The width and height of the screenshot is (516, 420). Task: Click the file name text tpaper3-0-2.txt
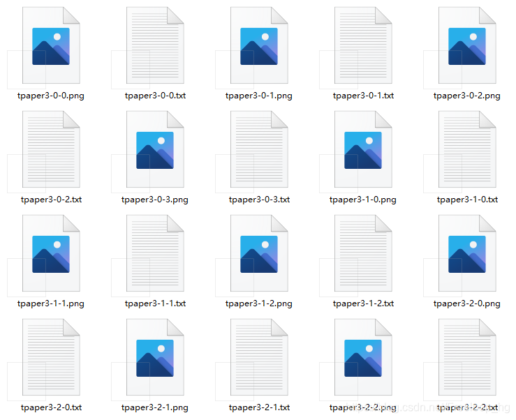(51, 200)
